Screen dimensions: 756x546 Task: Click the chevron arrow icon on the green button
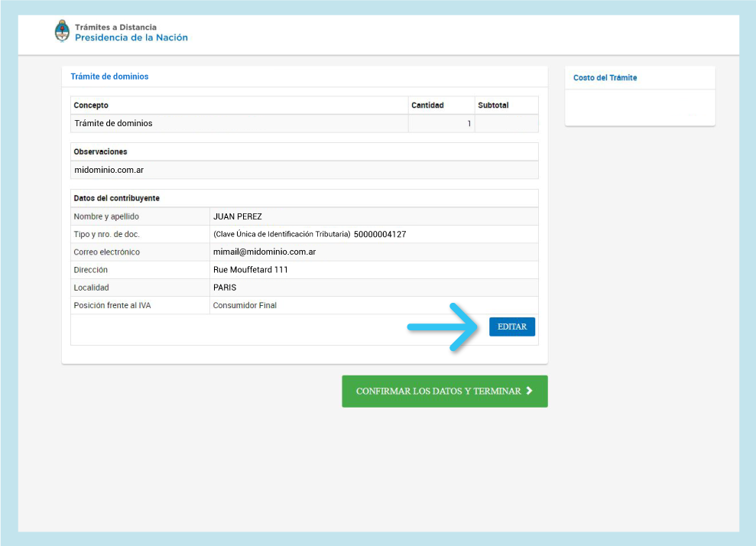(x=529, y=391)
